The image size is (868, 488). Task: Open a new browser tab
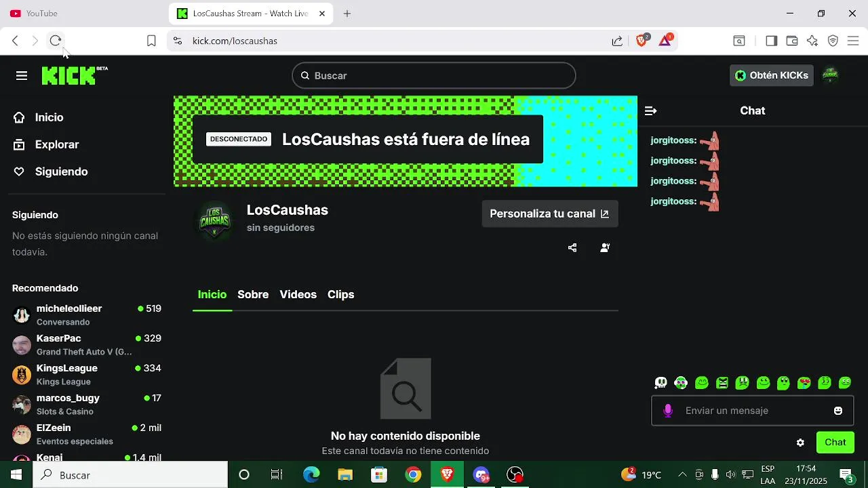tap(347, 14)
